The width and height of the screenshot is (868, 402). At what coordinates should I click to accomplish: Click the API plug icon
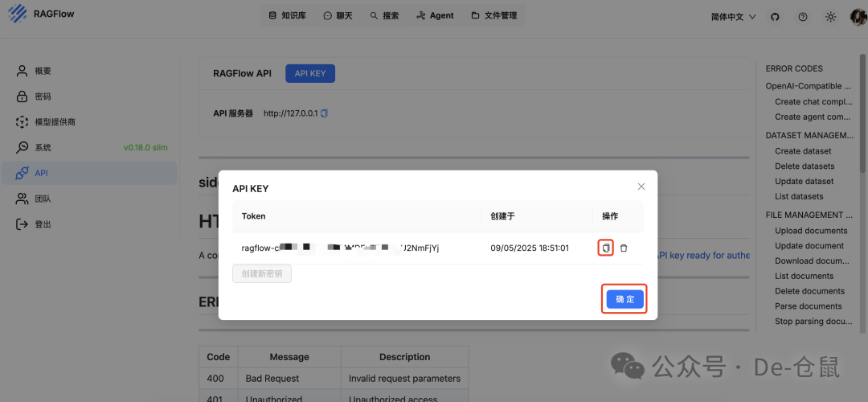tap(22, 173)
